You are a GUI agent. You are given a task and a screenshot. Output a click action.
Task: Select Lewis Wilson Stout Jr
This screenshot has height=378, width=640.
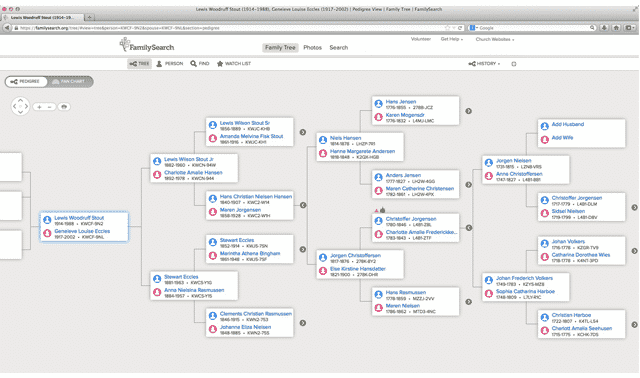coord(189,159)
